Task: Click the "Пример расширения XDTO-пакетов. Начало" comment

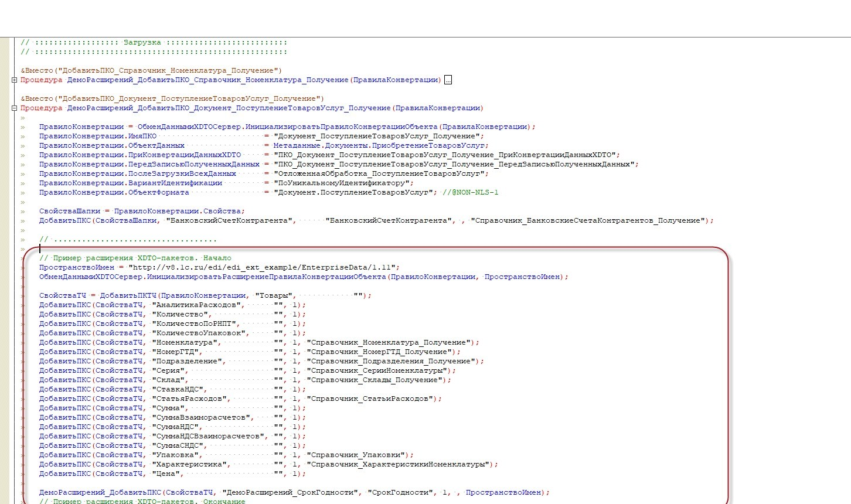Action: pos(135,258)
